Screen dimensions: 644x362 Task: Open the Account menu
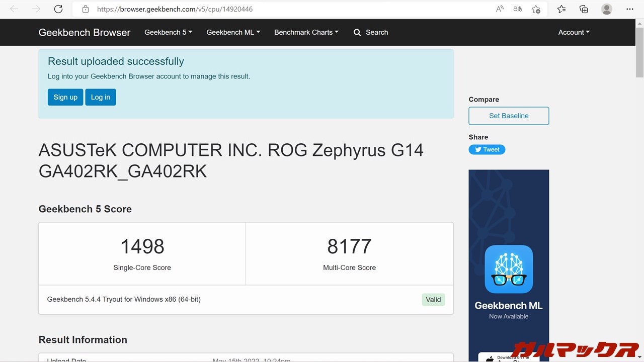pos(573,32)
